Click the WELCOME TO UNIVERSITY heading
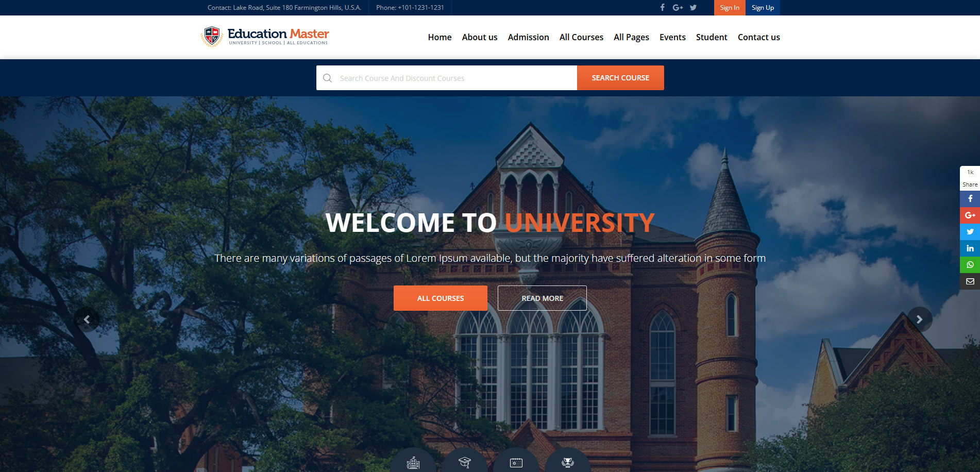 coord(490,223)
